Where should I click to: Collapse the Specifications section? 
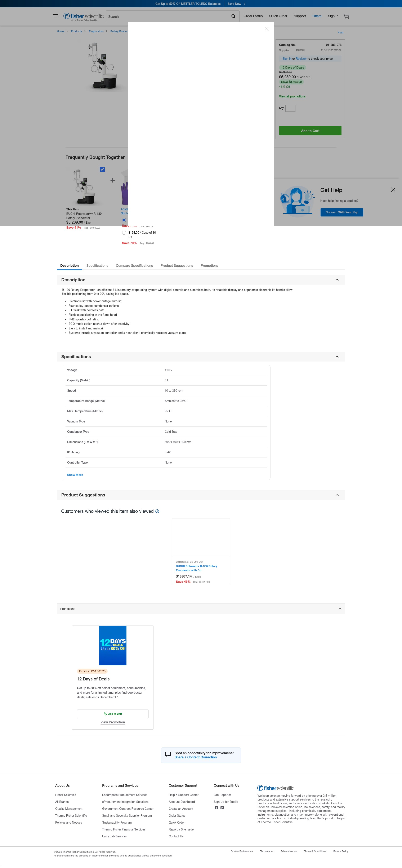tap(337, 357)
